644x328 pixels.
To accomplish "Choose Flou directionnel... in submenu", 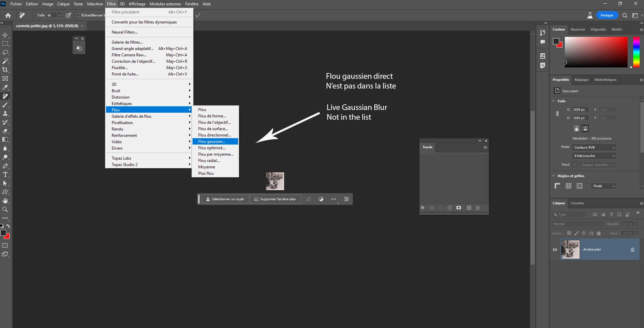I will click(x=215, y=135).
